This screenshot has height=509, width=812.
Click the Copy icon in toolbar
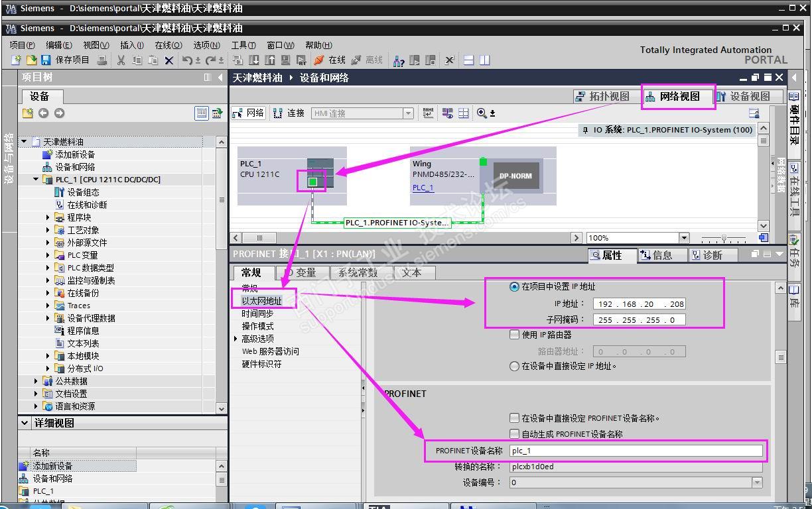coord(137,60)
